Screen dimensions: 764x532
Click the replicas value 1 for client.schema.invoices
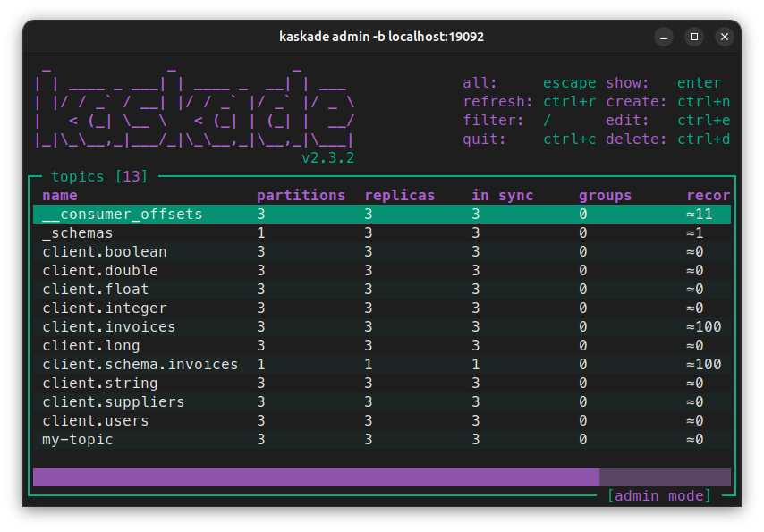click(x=369, y=365)
